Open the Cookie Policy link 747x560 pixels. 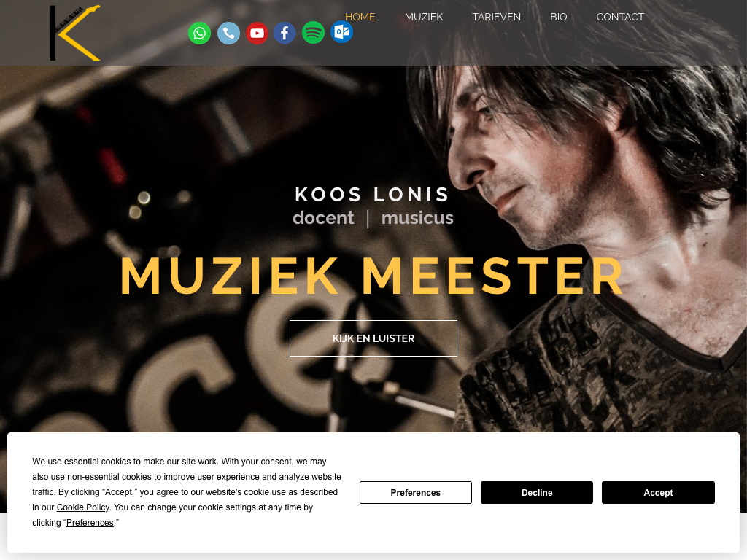pyautogui.click(x=83, y=507)
